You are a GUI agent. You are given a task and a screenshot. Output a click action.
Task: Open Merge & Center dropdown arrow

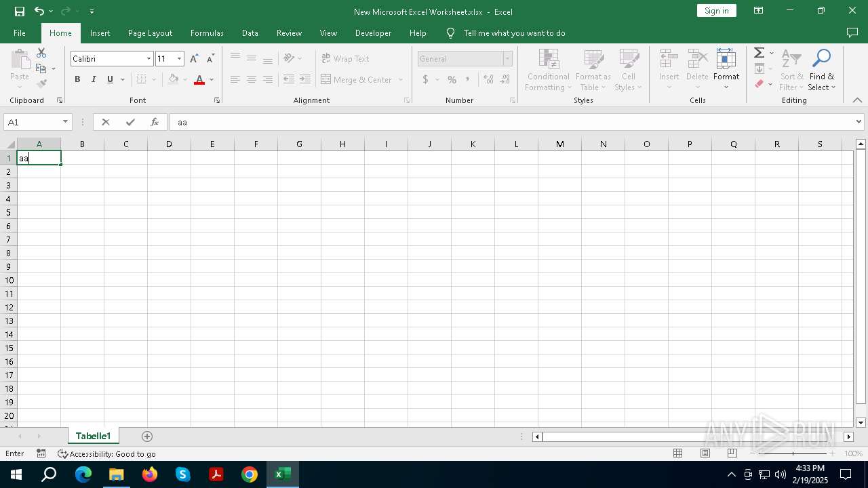[401, 79]
